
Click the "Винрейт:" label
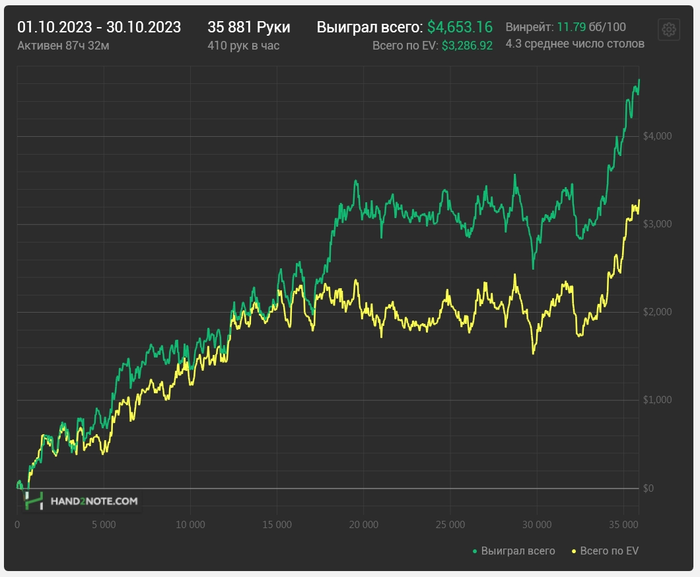click(529, 27)
